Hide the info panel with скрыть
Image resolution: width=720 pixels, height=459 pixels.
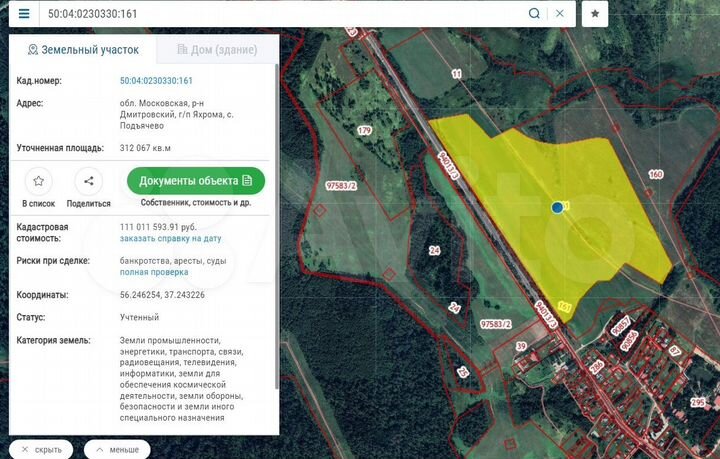pos(41,449)
